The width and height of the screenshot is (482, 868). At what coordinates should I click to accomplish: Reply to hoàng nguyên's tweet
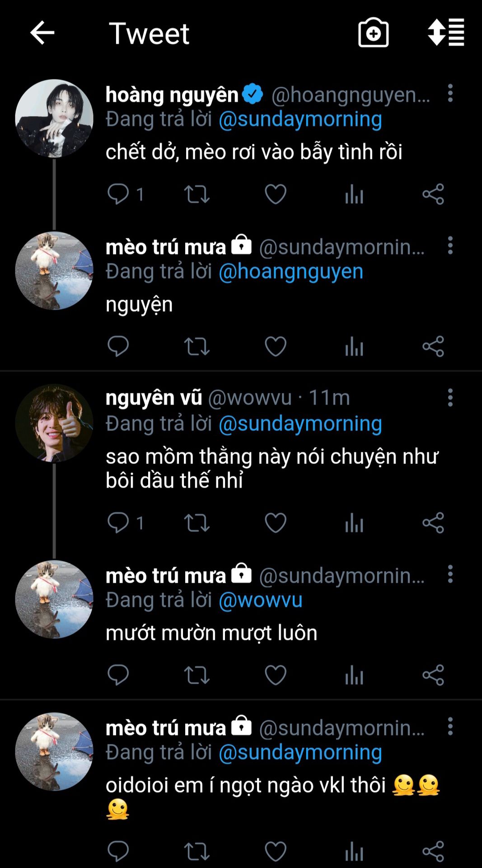click(118, 194)
